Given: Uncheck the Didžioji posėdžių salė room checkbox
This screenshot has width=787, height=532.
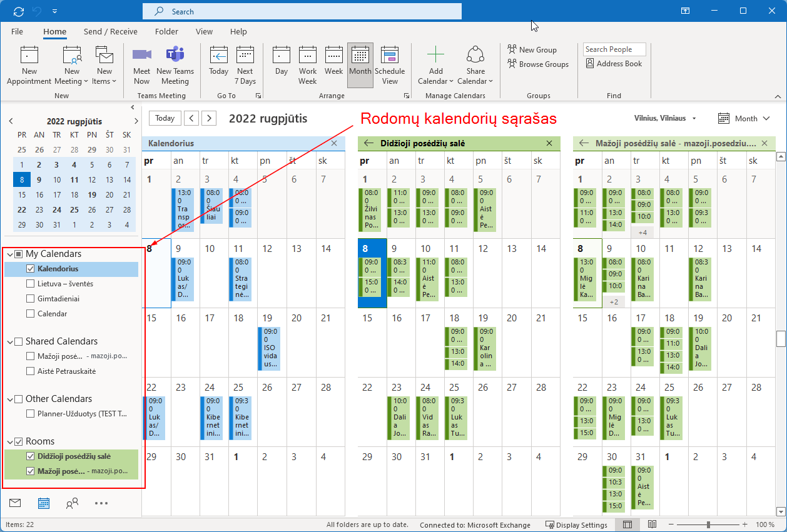Looking at the screenshot, I should pyautogui.click(x=31, y=456).
